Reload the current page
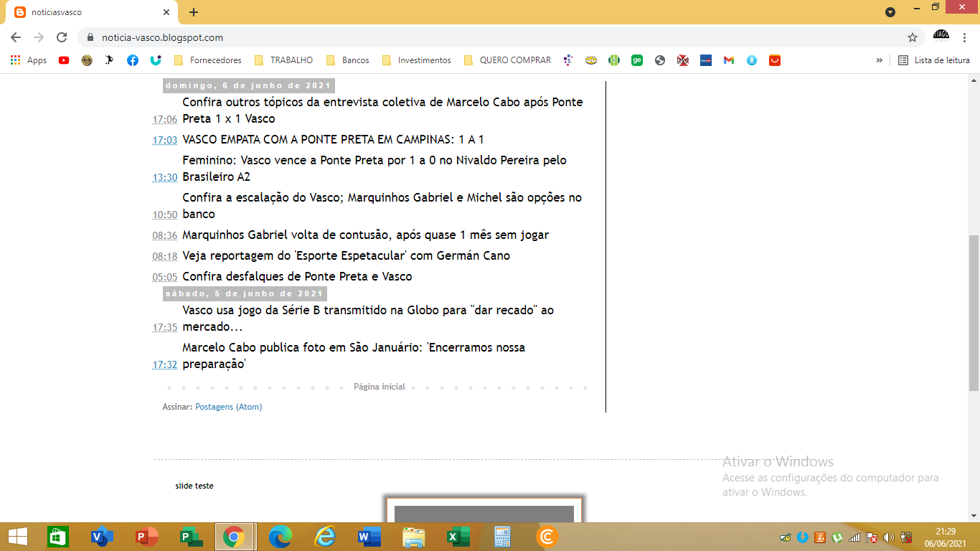The width and height of the screenshot is (980, 551). tap(62, 37)
